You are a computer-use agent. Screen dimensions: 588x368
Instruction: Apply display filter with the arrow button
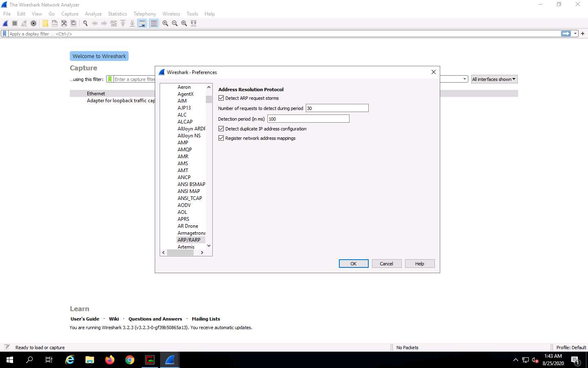click(566, 34)
